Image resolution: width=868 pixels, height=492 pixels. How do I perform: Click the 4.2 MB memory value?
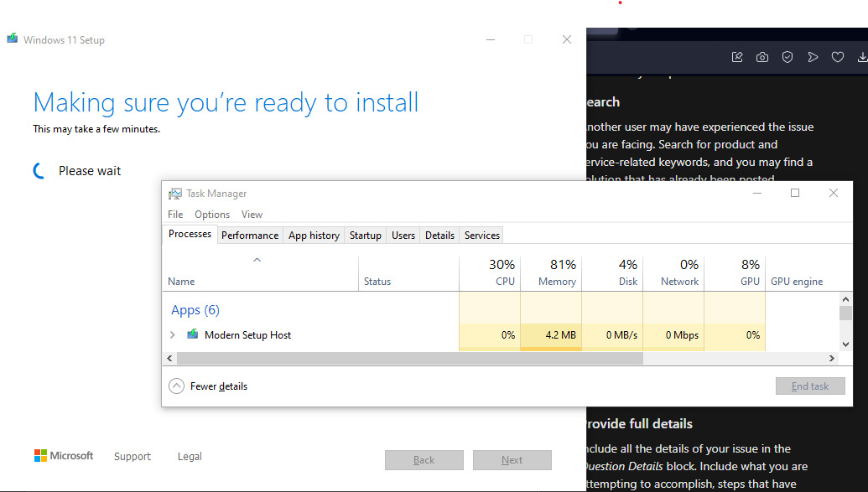pos(561,334)
